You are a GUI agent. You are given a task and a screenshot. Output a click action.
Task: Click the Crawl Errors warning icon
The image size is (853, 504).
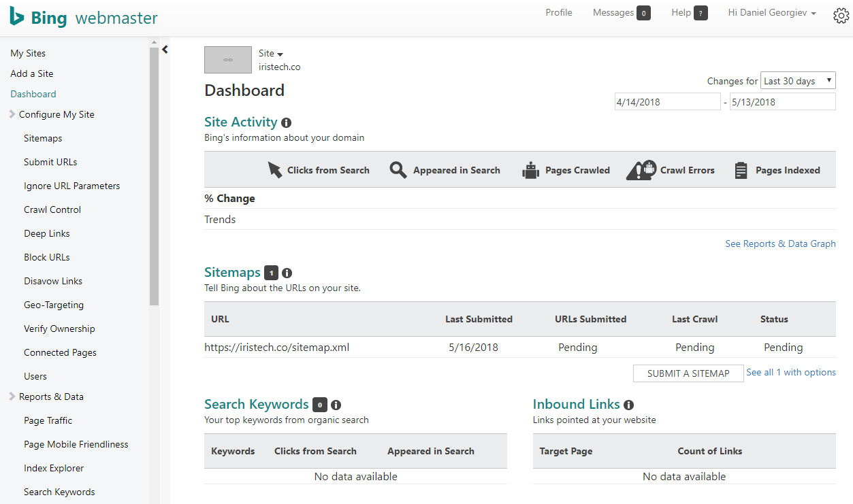[641, 170]
